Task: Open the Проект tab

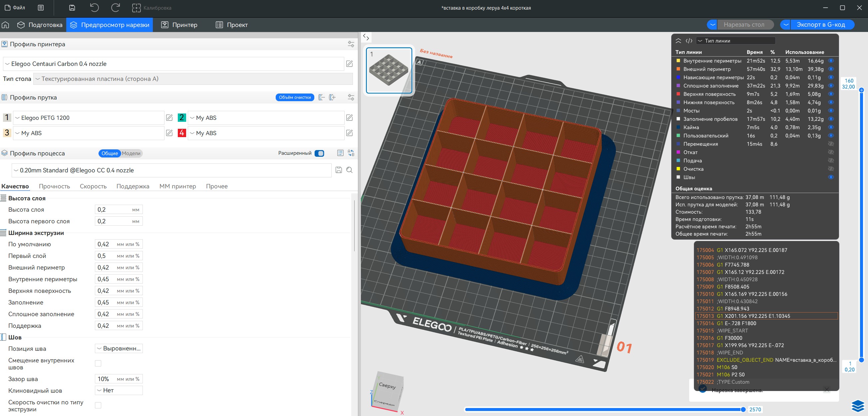Action: [x=232, y=25]
